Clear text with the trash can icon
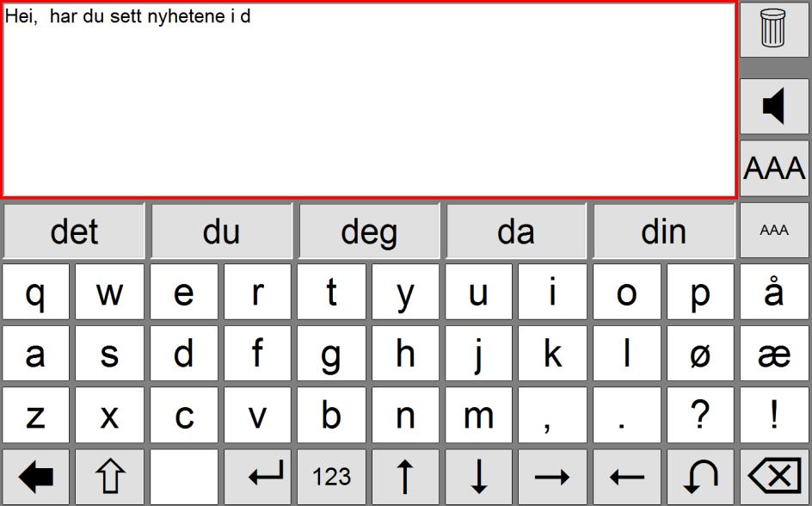This screenshot has height=506, width=812. click(773, 29)
